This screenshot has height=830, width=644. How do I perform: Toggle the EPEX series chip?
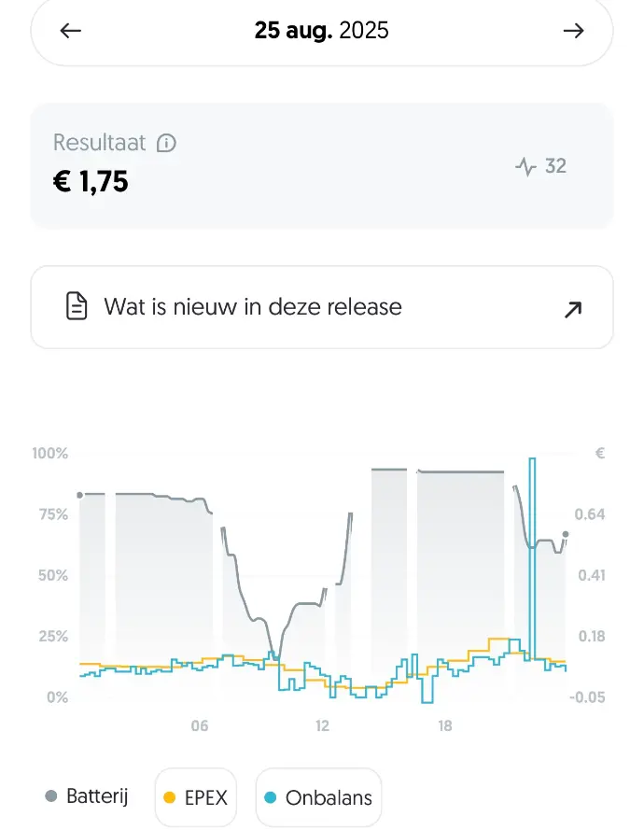point(195,798)
